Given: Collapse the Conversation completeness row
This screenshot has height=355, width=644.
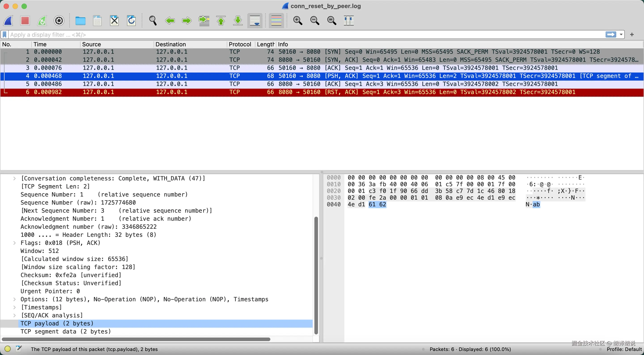Looking at the screenshot, I should point(15,178).
